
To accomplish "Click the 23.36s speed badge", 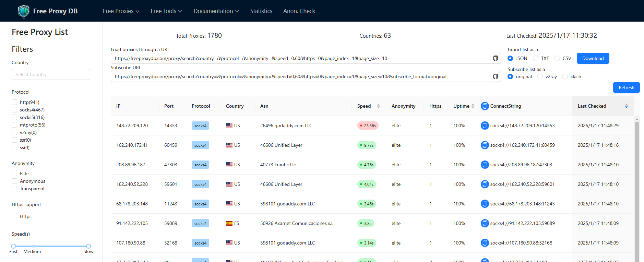I will pos(368,126).
